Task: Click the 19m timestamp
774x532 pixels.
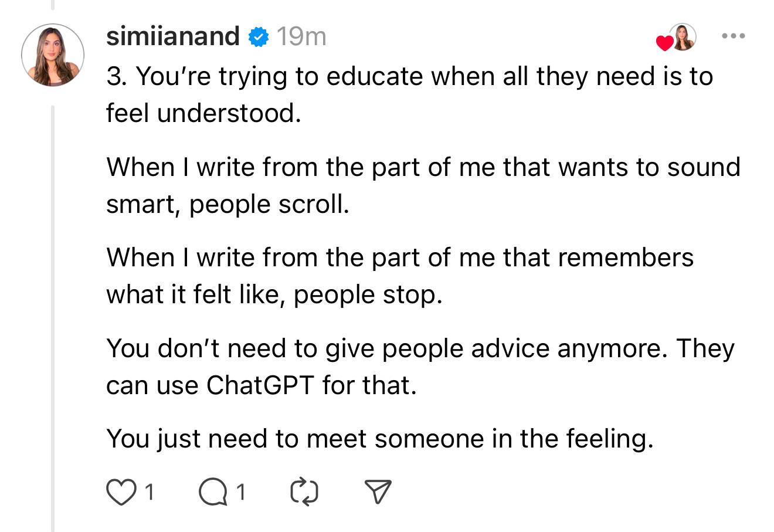Action: click(300, 37)
